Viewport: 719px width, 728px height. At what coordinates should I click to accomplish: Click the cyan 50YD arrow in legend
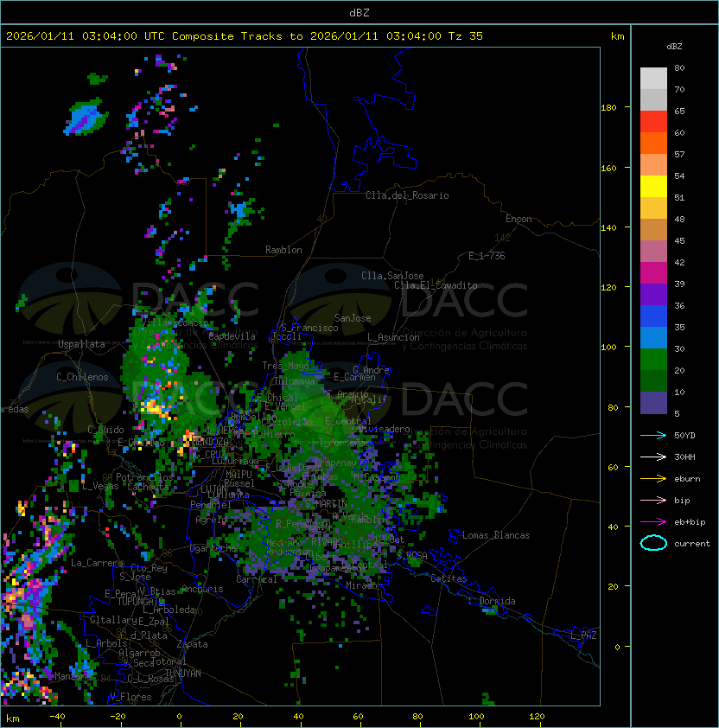(653, 436)
